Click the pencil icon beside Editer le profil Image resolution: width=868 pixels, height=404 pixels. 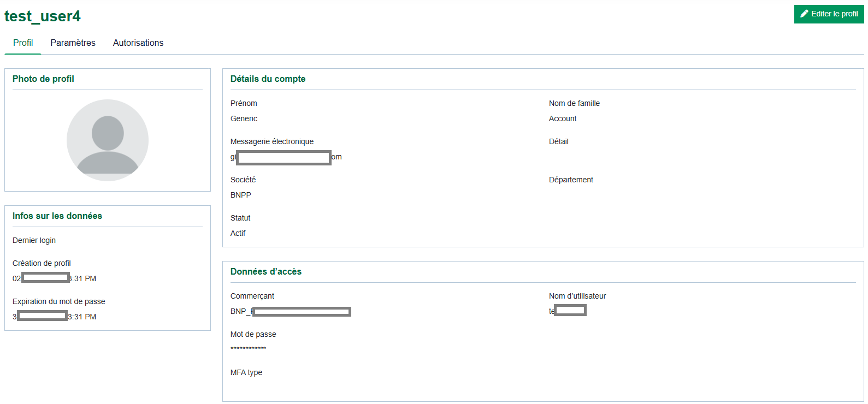click(x=804, y=14)
